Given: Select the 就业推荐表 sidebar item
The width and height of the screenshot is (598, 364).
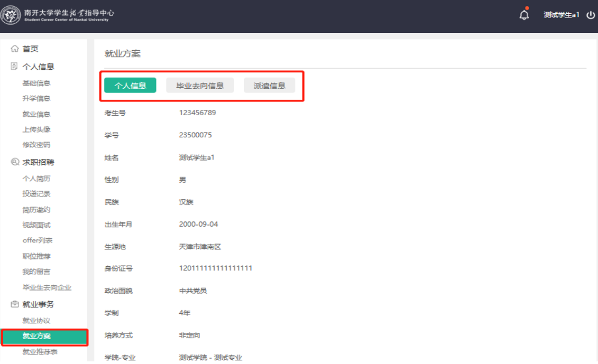Looking at the screenshot, I should click(40, 352).
